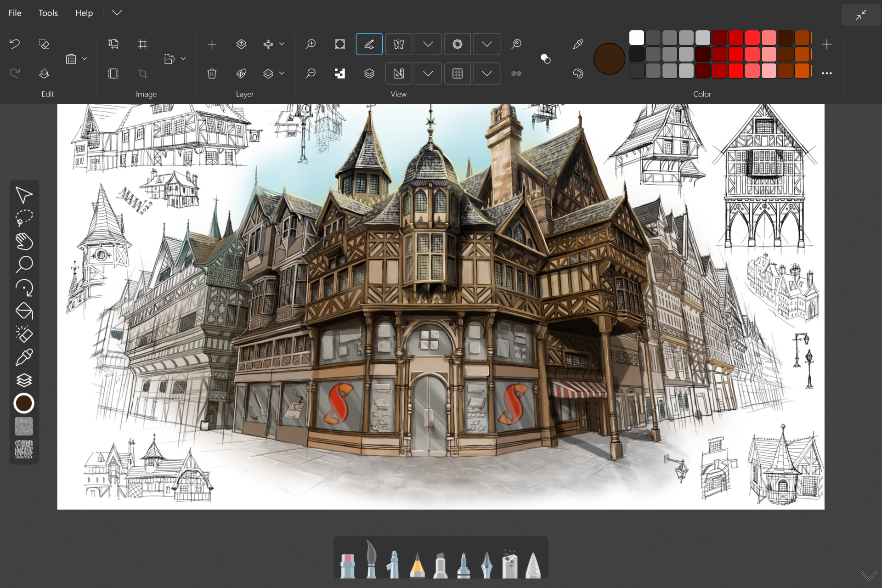
Task: Click the fit to view icon
Action: pos(340,44)
